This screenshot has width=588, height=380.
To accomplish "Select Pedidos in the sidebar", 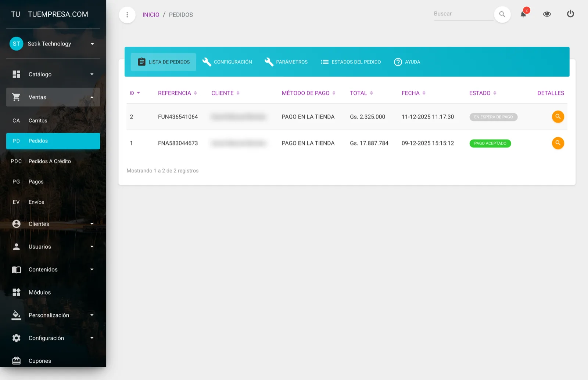I will [x=53, y=141].
